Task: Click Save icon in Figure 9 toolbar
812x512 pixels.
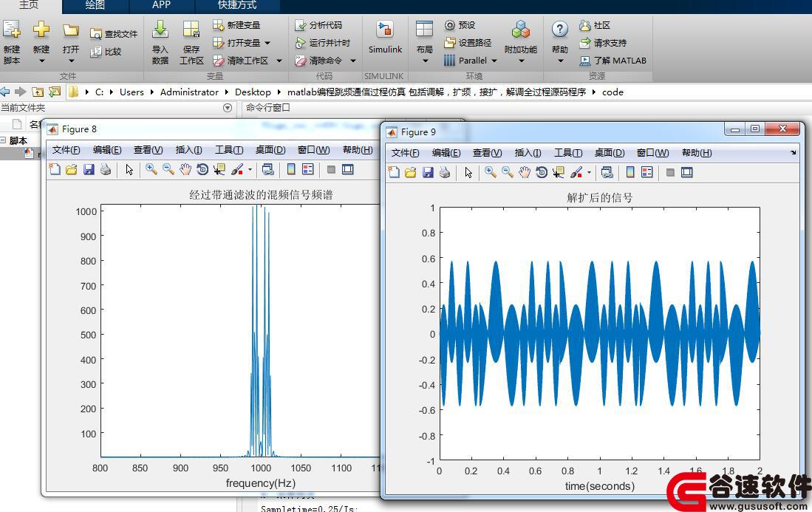Action: pyautogui.click(x=428, y=172)
